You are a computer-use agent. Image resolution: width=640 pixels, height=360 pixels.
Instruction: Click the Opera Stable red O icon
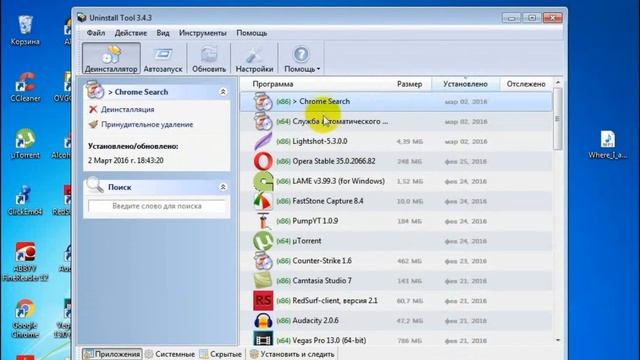[263, 161]
